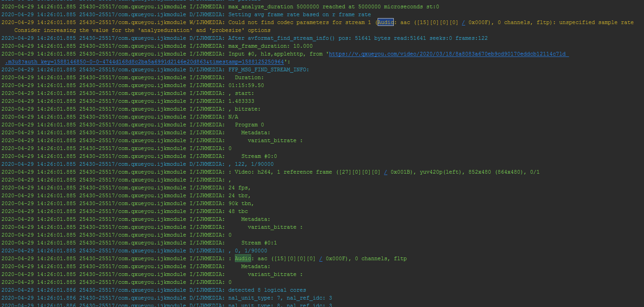
Task: Click 'unspecified sample rate' in the warning
Action: (x=596, y=22)
